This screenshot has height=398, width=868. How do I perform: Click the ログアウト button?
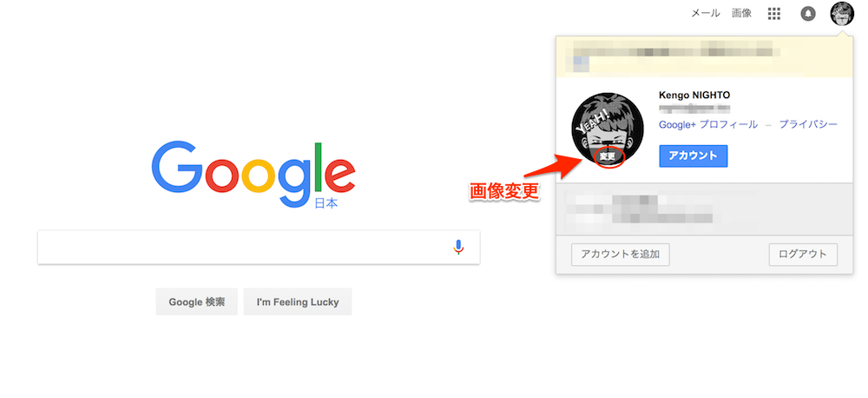point(803,255)
